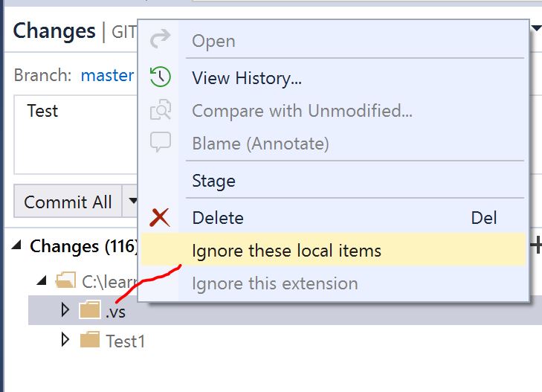
Task: Click the Open arrow icon
Action: point(160,40)
